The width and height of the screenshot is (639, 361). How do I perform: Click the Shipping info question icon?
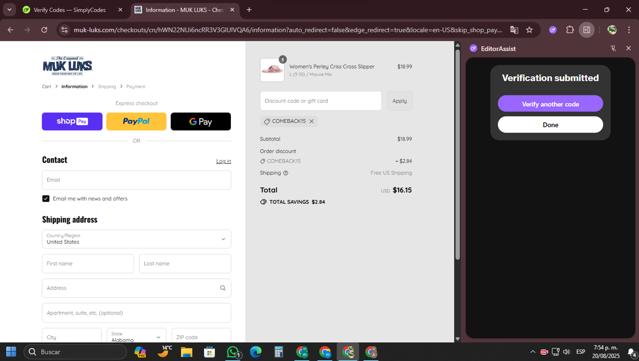click(286, 173)
